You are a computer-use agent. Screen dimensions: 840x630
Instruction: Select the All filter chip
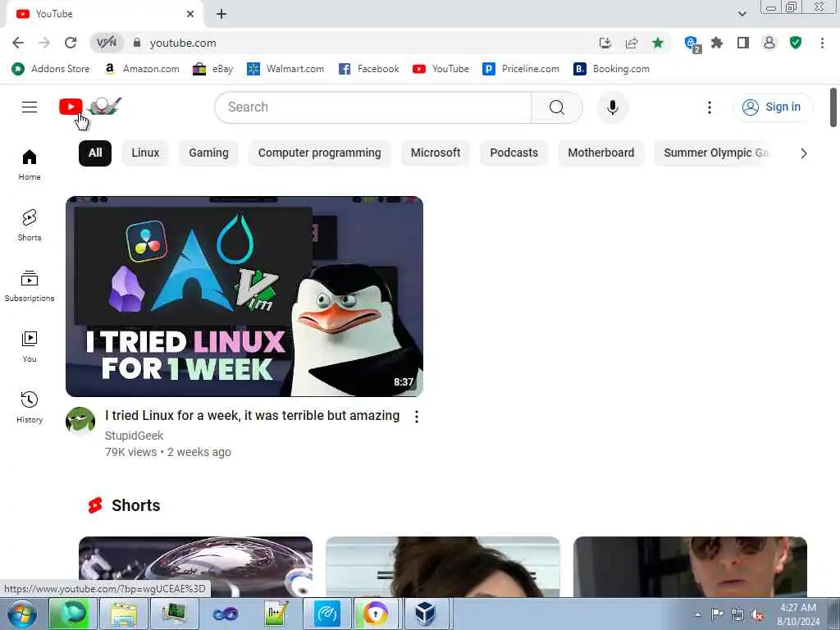tap(95, 153)
